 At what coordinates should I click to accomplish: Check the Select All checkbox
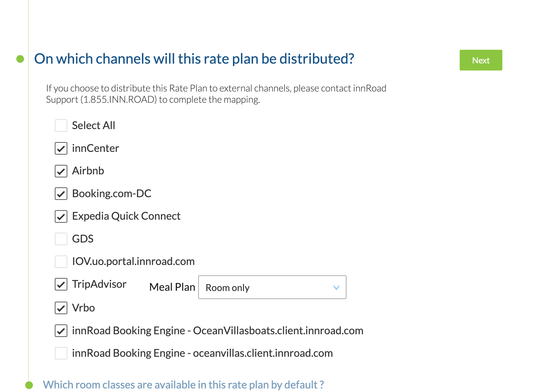point(61,126)
